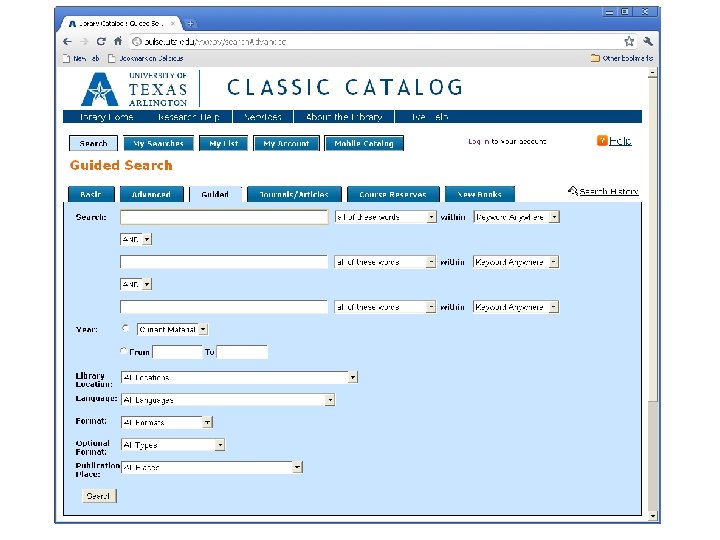Image resolution: width=720 pixels, height=540 pixels.
Task: Open the browser wrench settings menu
Action: [648, 41]
